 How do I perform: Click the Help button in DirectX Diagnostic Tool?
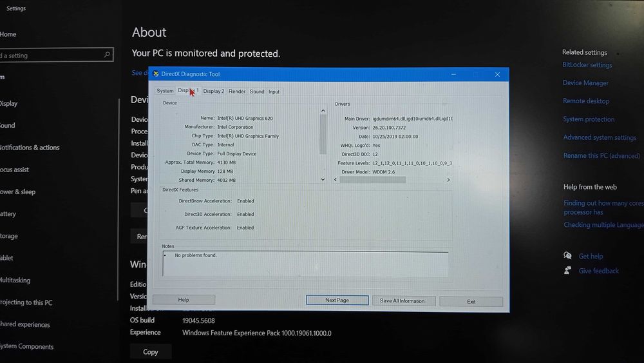(x=184, y=300)
